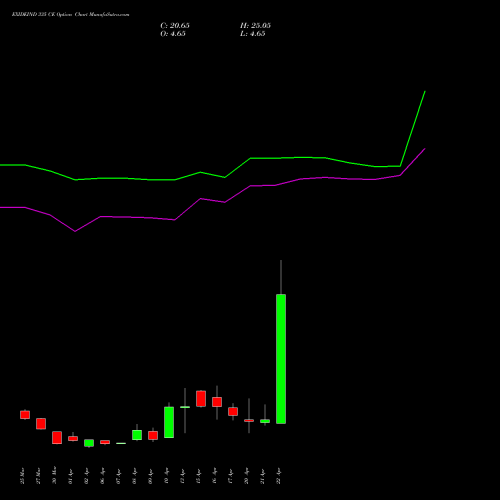Click the "27 Mar" date label
Viewport: 500px width, 500px height.
pos(38,476)
